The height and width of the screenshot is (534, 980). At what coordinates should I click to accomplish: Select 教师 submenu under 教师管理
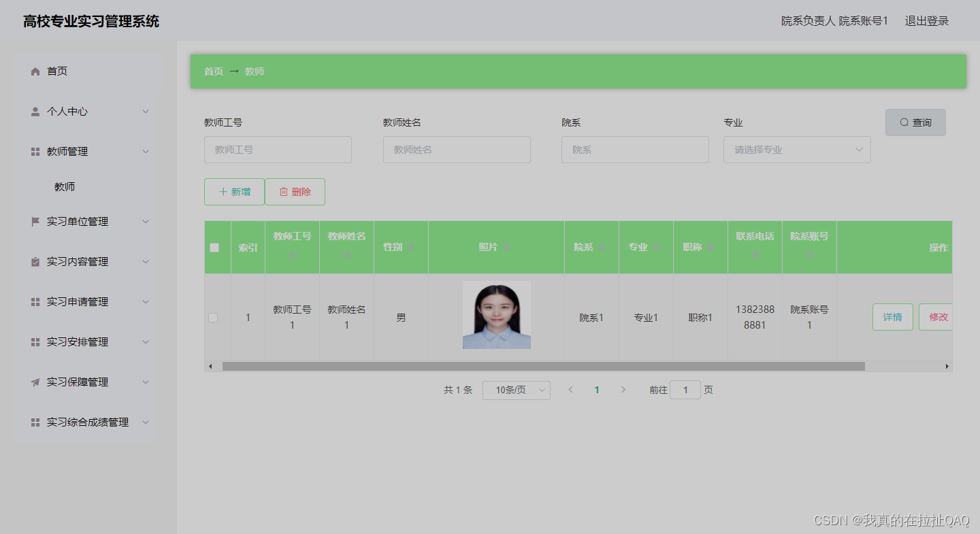pyautogui.click(x=64, y=186)
